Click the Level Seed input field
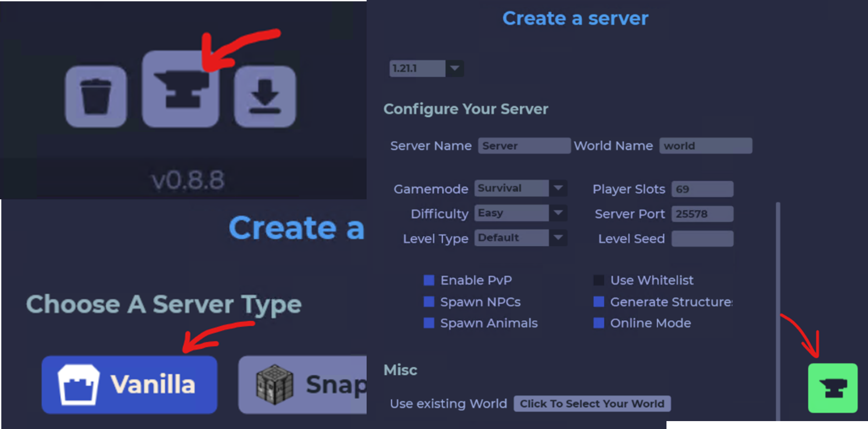 click(702, 239)
